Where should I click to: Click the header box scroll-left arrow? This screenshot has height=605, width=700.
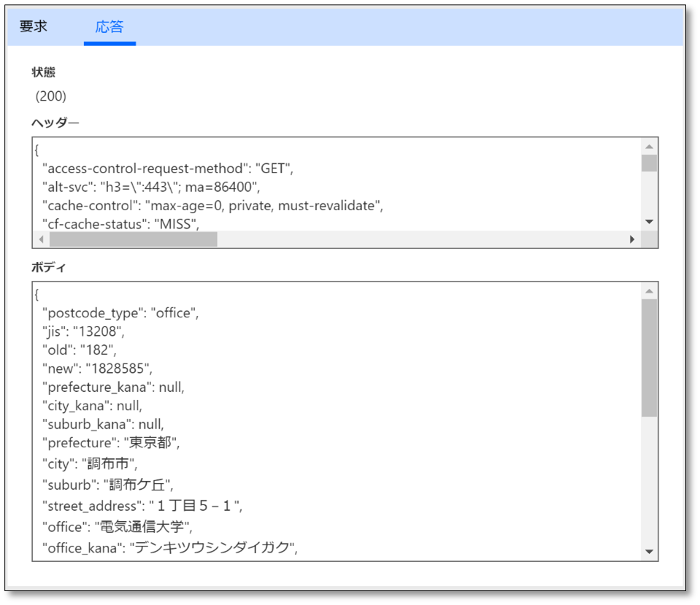(x=41, y=239)
